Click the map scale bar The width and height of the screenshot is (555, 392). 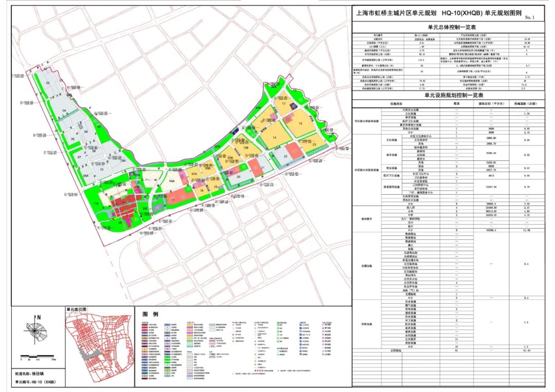(x=38, y=356)
